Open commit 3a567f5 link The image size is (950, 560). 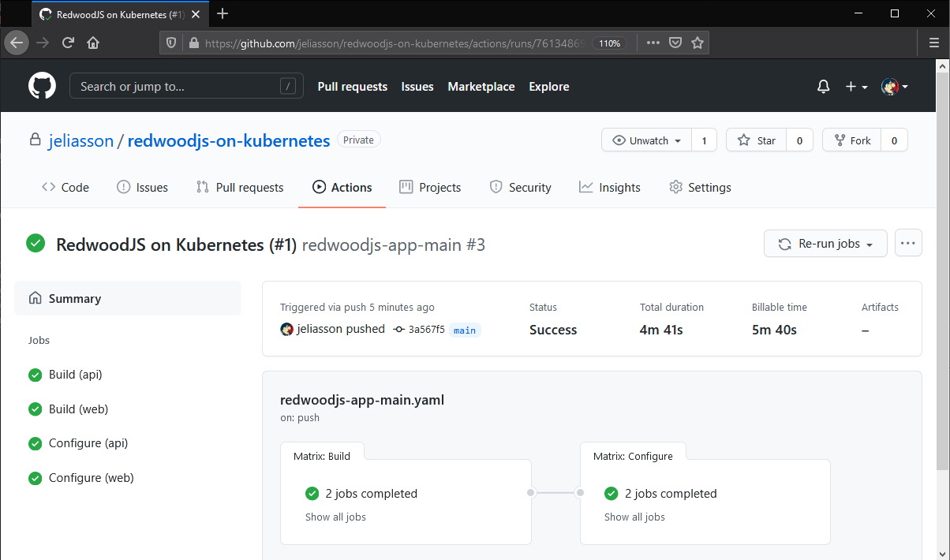click(x=426, y=330)
